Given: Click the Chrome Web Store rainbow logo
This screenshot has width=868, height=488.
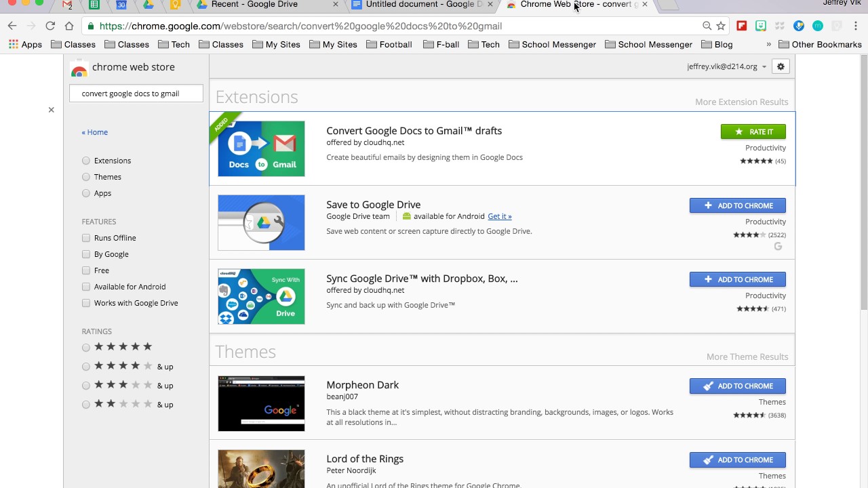Looking at the screenshot, I should pyautogui.click(x=79, y=68).
